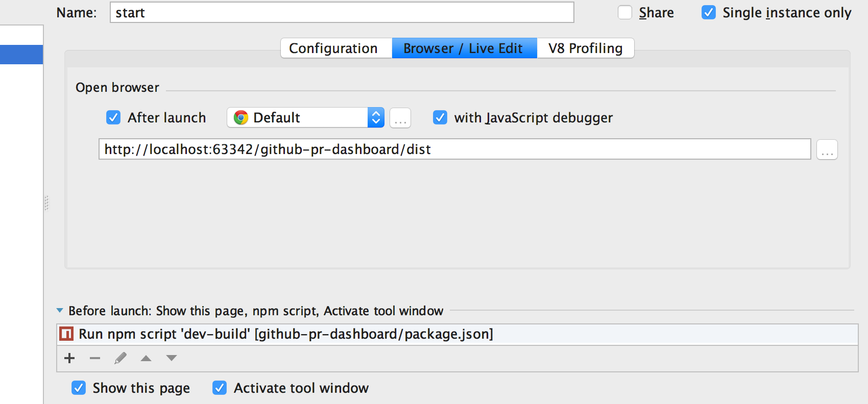868x404 pixels.
Task: Click the remove (–) before-launch task icon
Action: click(x=95, y=358)
